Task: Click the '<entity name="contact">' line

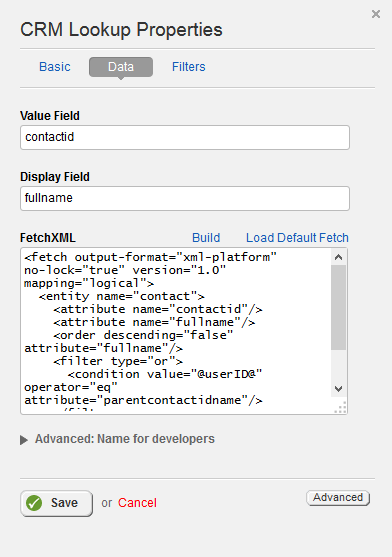Action: (x=121, y=296)
